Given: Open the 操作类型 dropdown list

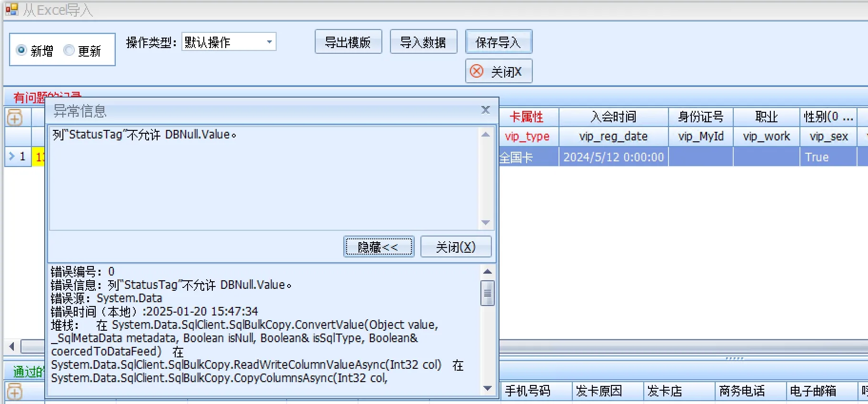Looking at the screenshot, I should pos(269,42).
